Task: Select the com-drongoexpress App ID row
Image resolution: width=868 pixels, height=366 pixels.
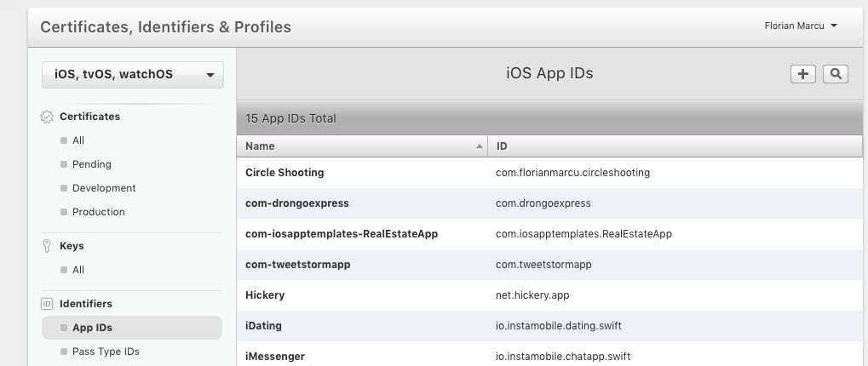Action: (x=296, y=203)
